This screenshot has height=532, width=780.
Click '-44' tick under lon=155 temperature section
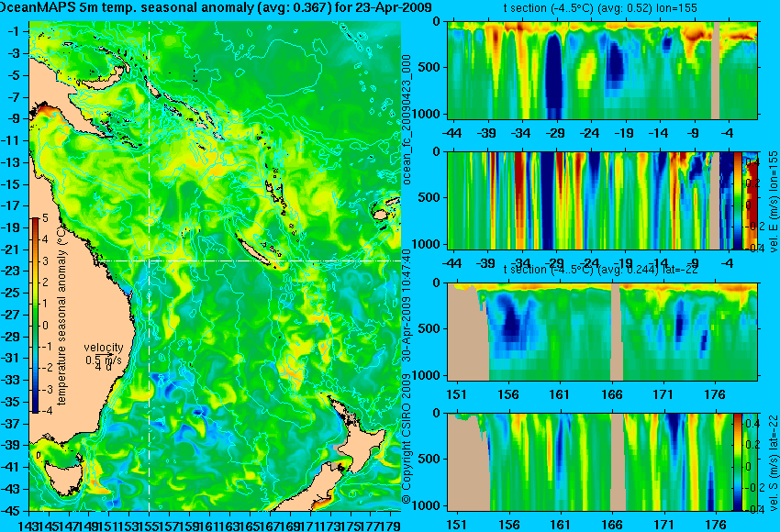451,133
